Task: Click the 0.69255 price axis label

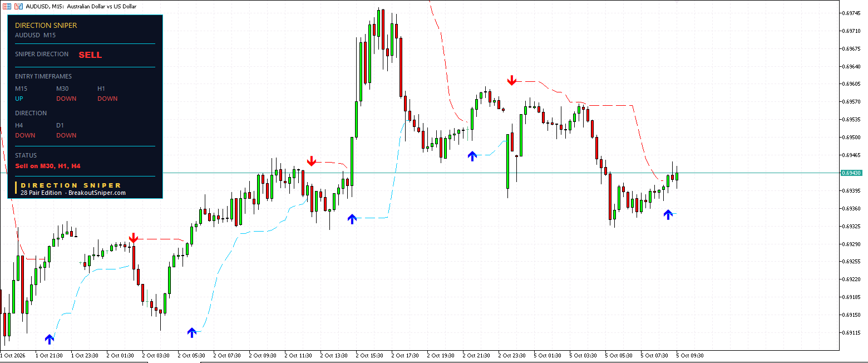Action: click(x=852, y=262)
